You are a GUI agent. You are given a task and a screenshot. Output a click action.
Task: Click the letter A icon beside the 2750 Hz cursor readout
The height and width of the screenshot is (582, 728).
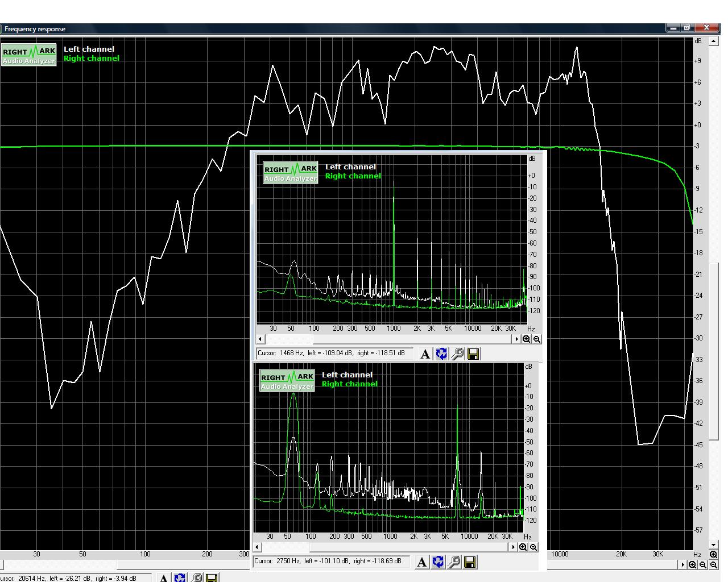coord(421,562)
